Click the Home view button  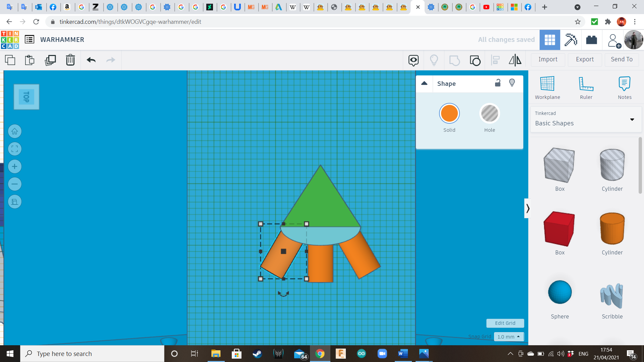click(x=15, y=131)
